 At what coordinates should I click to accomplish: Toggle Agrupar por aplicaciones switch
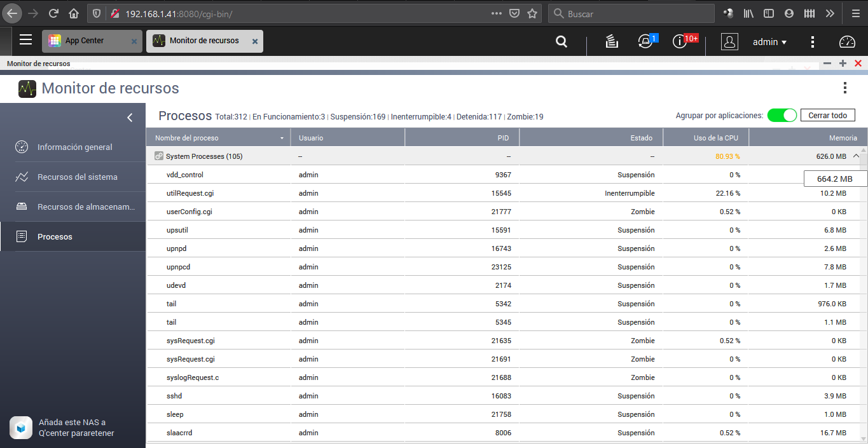(x=782, y=115)
